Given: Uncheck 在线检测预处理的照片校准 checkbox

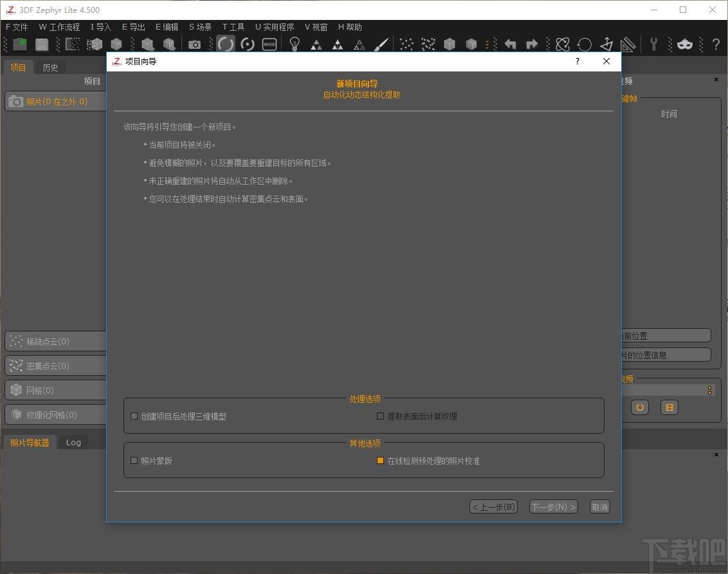Looking at the screenshot, I should click(380, 461).
